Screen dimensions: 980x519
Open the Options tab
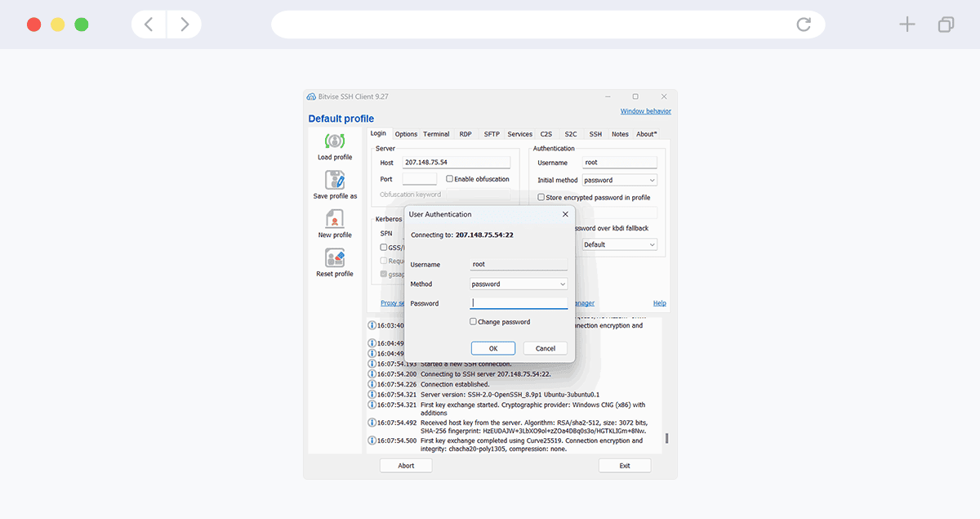click(406, 134)
